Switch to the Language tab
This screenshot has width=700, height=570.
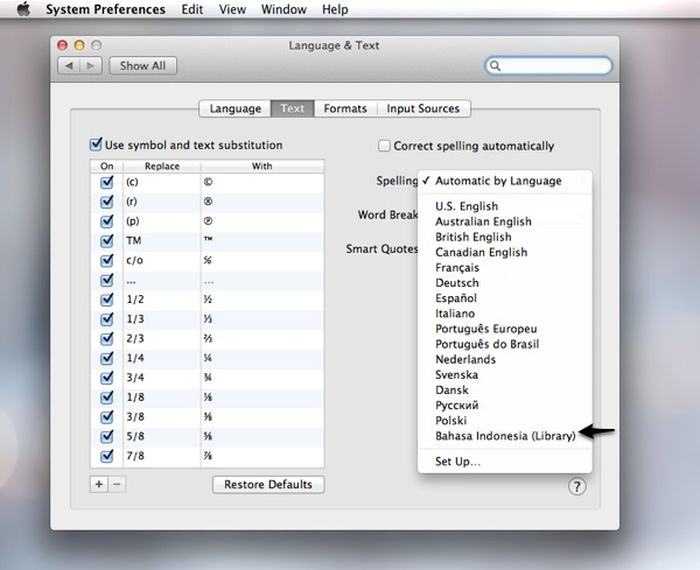point(235,108)
